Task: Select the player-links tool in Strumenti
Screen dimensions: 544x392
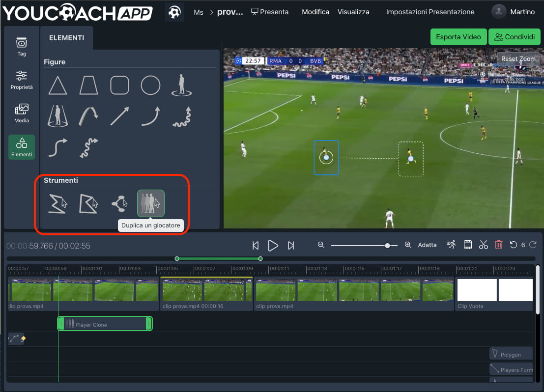Action: pyautogui.click(x=119, y=203)
